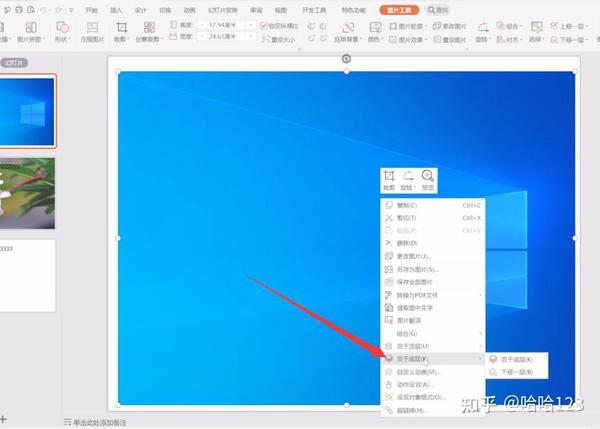
Task: Switch to the Start ribbon tab
Action: click(x=91, y=10)
